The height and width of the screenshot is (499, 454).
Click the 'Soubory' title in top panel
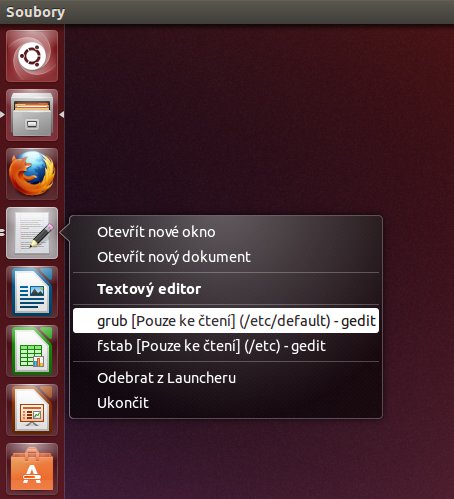[35, 12]
